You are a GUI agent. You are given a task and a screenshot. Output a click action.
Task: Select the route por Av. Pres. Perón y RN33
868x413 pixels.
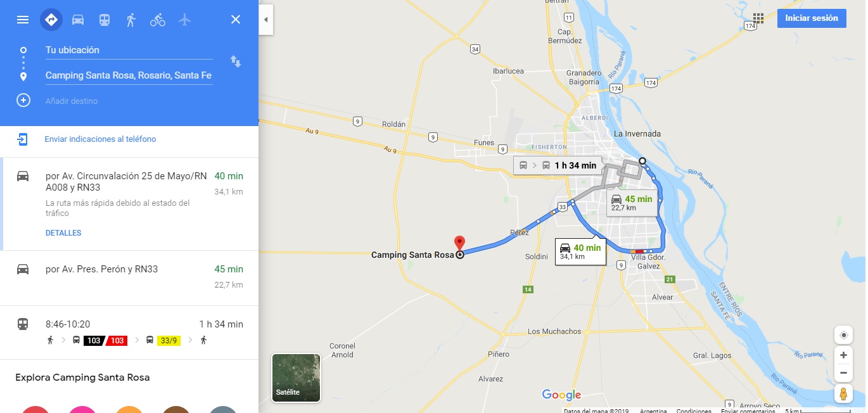[129, 278]
